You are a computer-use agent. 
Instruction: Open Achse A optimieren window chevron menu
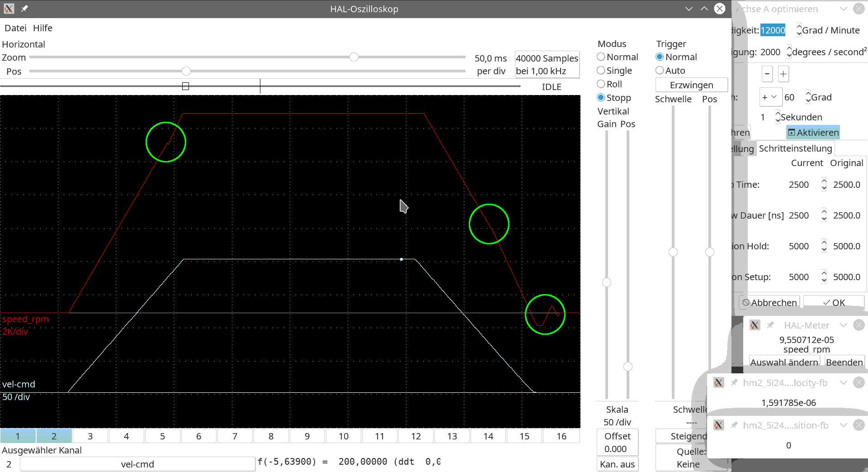point(844,9)
